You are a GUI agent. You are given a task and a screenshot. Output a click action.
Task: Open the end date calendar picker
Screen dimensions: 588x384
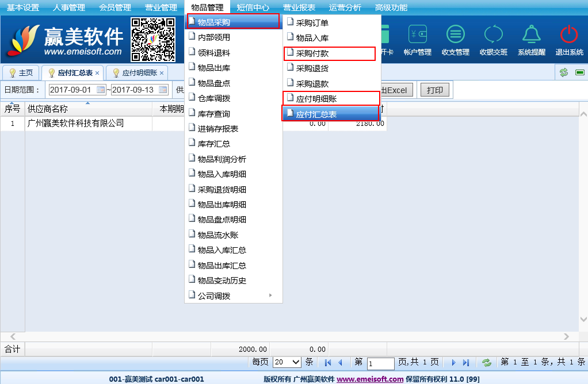163,90
